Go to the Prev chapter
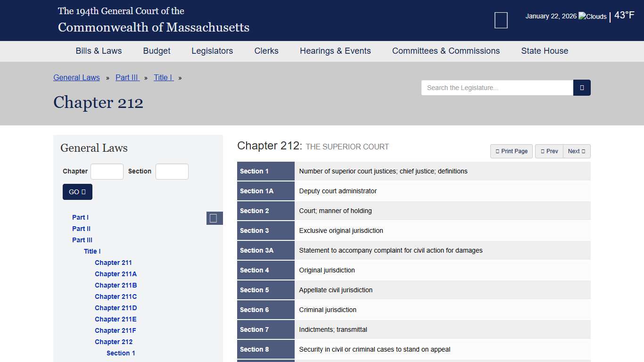The image size is (644, 362). 549,151
